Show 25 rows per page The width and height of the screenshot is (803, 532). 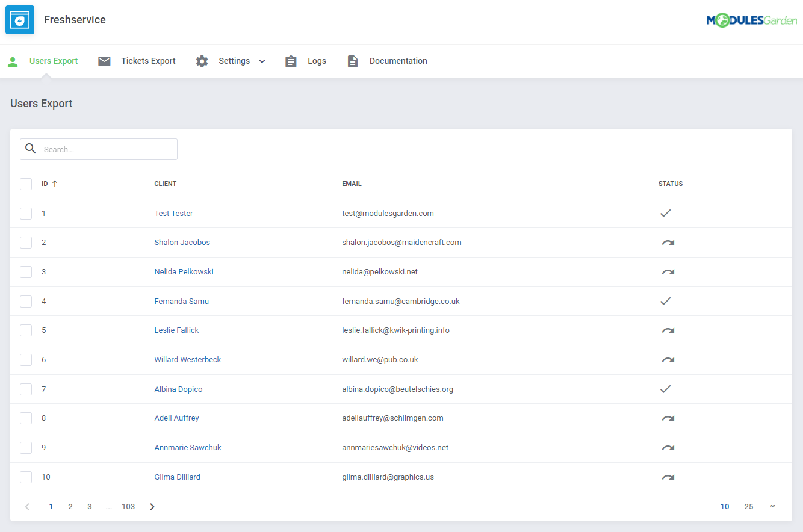[x=749, y=507]
